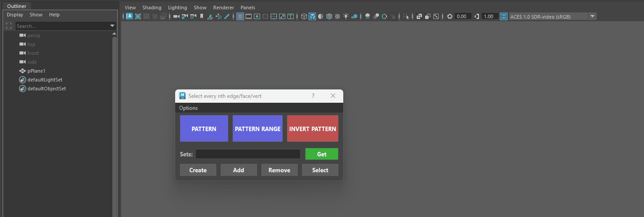Select the persp camera in Outliner

(x=34, y=35)
